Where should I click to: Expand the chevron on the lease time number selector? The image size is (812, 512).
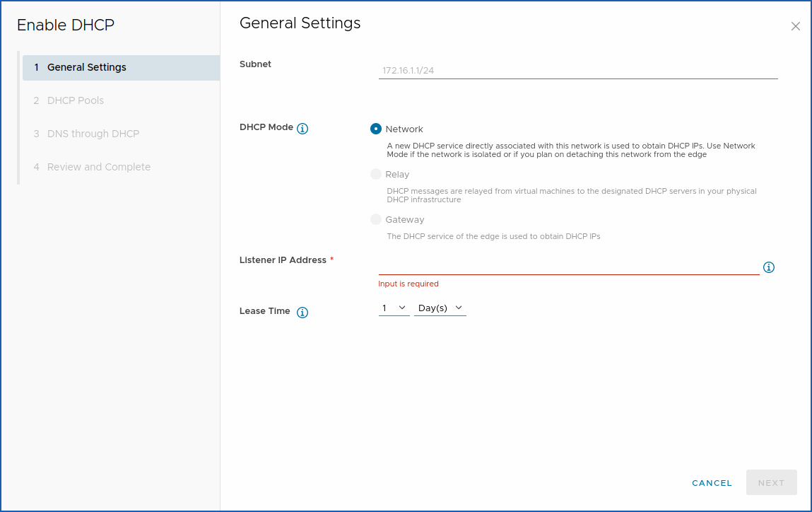[x=404, y=307]
